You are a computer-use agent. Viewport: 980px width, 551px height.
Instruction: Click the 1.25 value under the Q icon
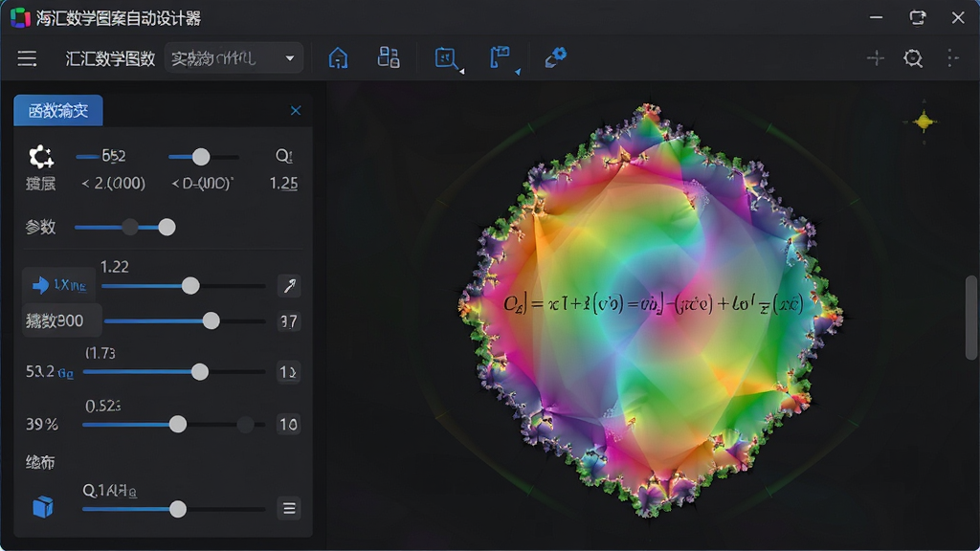tap(283, 183)
